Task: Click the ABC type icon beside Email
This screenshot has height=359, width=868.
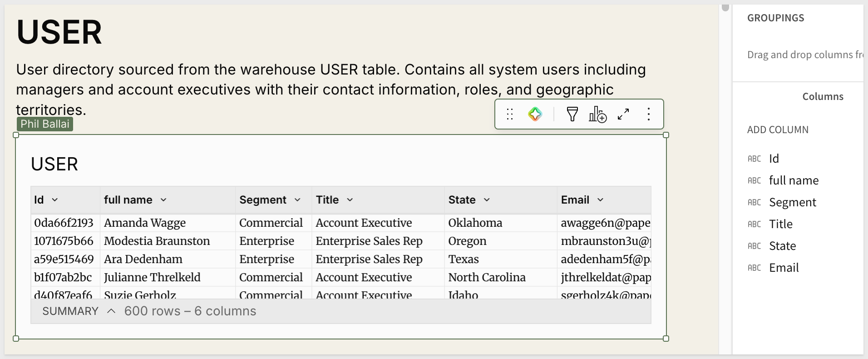Action: [754, 268]
